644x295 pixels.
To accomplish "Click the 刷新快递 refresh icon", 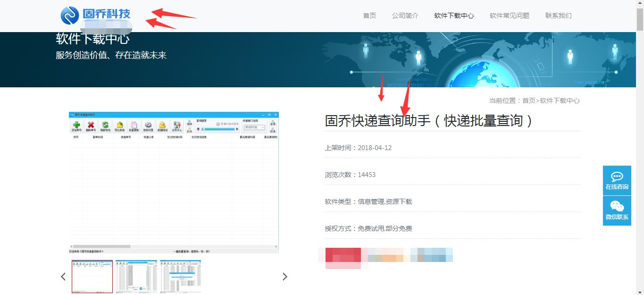I will [x=106, y=125].
